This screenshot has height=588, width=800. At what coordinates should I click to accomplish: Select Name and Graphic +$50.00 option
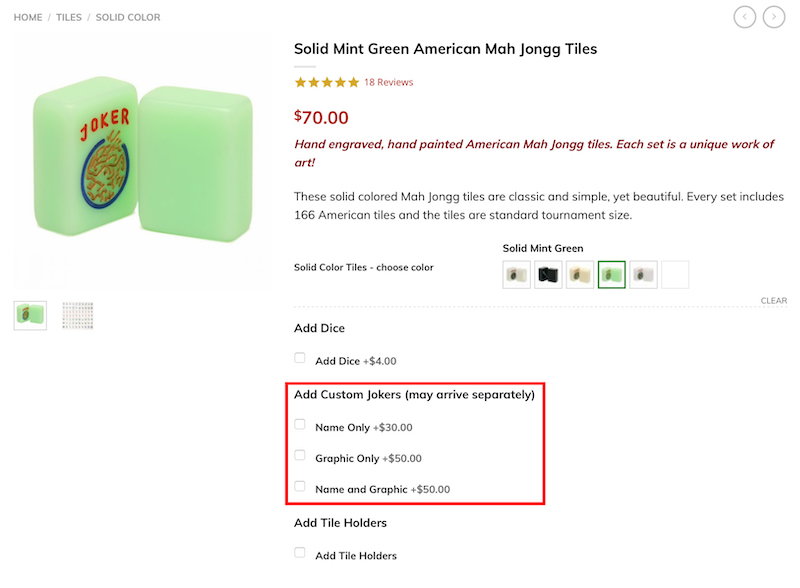point(299,486)
